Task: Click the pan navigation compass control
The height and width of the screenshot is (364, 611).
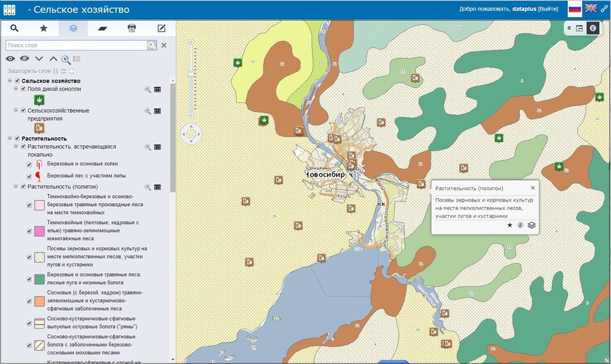Action: (x=192, y=134)
